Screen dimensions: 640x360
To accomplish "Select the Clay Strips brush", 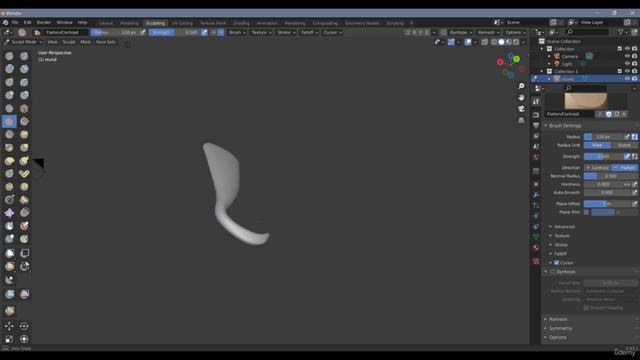I will [24, 69].
